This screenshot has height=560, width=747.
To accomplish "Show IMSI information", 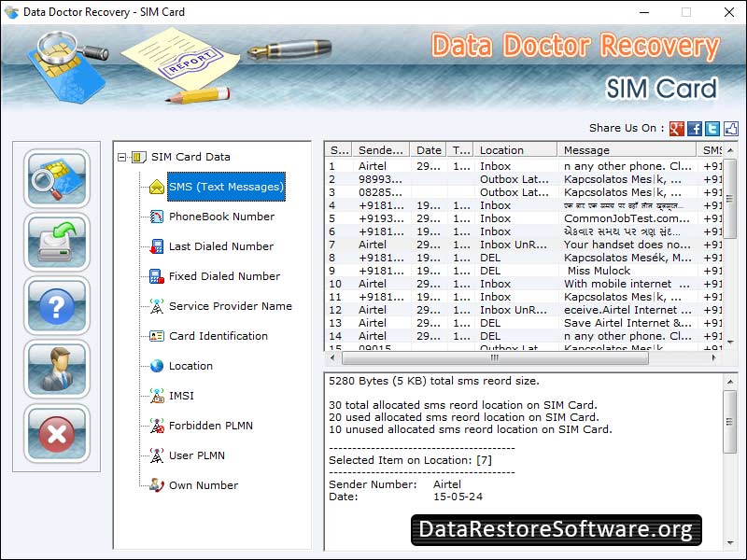I will (x=181, y=396).
